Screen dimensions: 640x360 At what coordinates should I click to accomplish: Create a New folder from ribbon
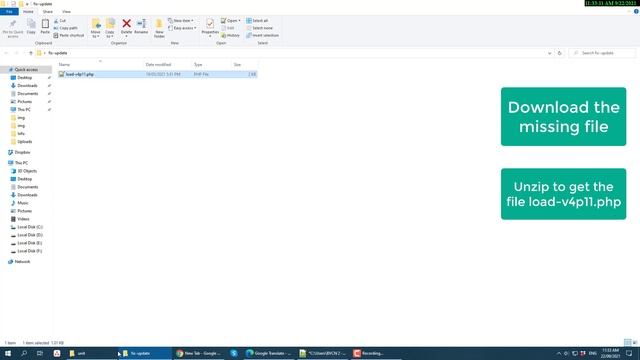(x=159, y=28)
